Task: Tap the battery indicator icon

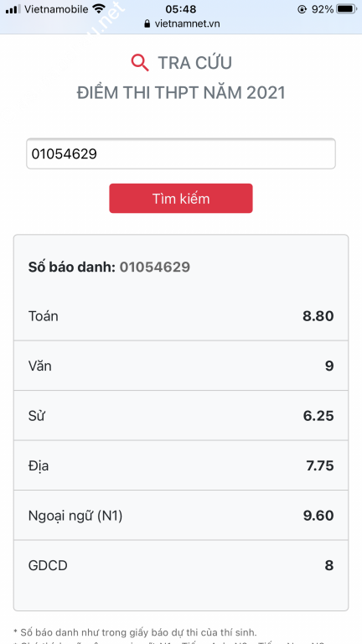Action: click(346, 8)
